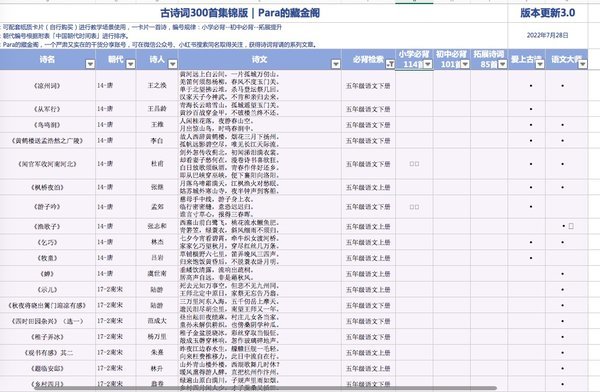The image size is (600, 392).
Task: Select the poet cell 虞世南
Action: (157, 274)
